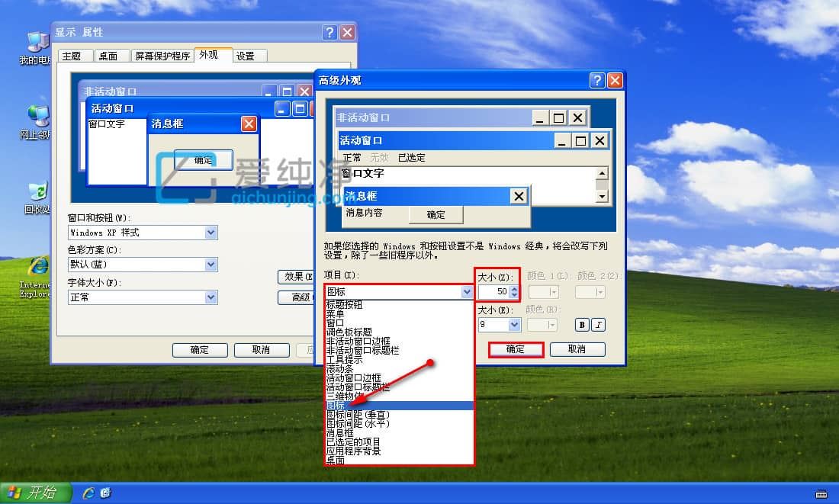
Task: Toggle bold font button B
Action: (x=582, y=325)
